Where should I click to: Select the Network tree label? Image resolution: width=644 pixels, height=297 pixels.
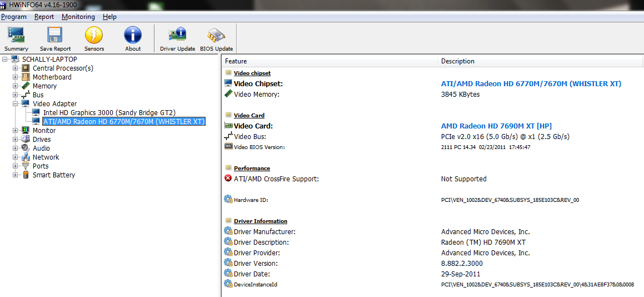tap(46, 157)
